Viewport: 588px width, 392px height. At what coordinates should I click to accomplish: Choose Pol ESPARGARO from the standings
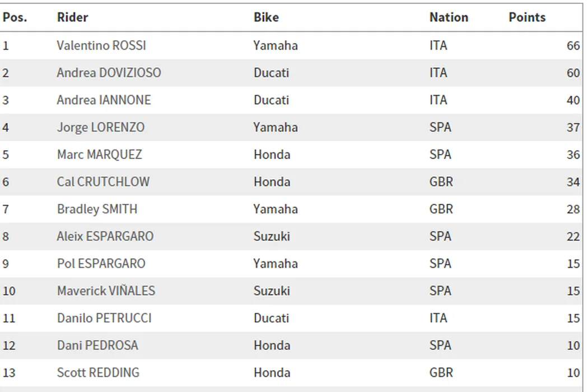[x=101, y=264]
